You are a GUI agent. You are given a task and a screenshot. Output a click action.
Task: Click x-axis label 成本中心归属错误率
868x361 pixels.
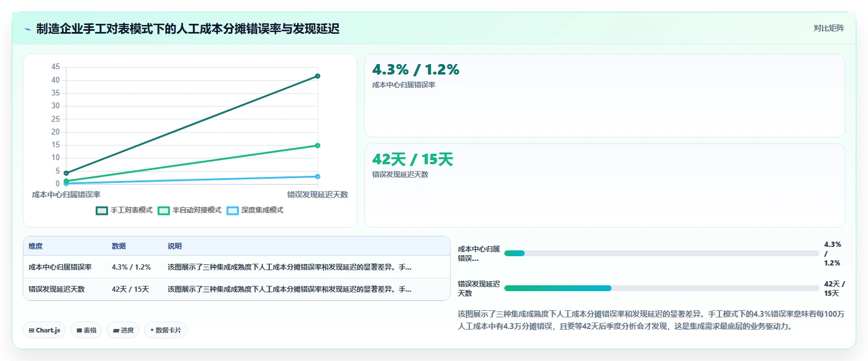(66, 194)
